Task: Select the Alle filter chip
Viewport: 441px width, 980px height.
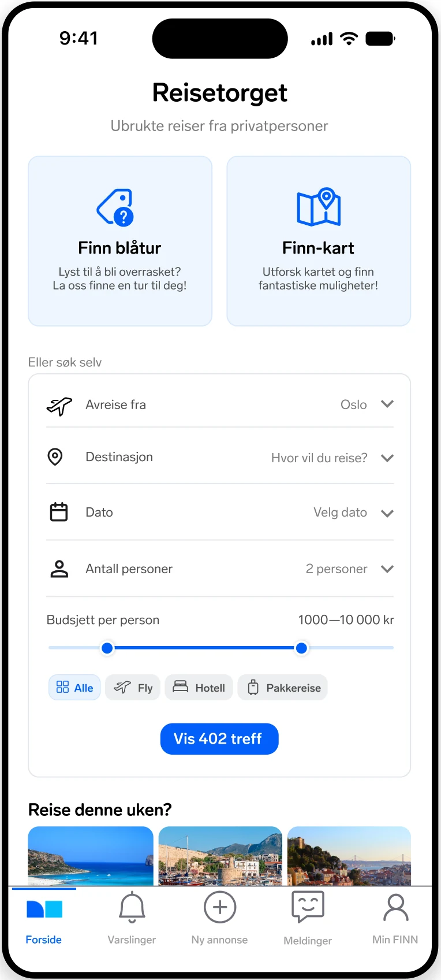Action: click(74, 688)
